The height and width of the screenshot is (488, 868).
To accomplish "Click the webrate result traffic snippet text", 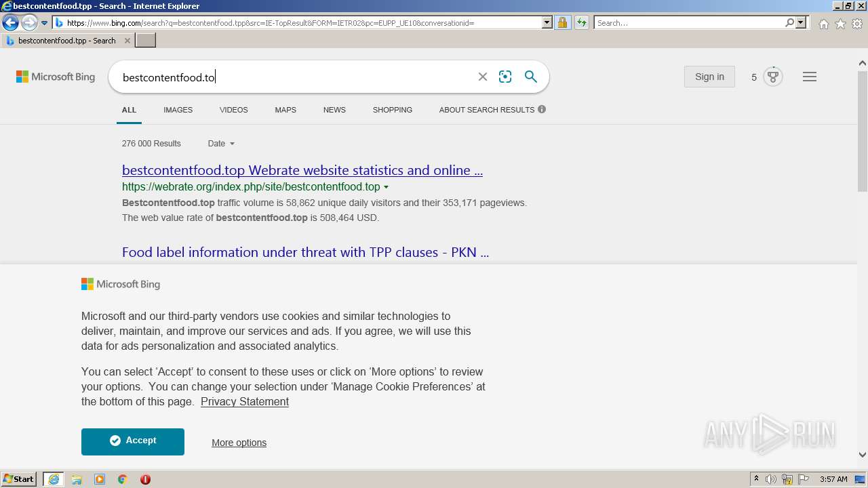I will coord(324,210).
